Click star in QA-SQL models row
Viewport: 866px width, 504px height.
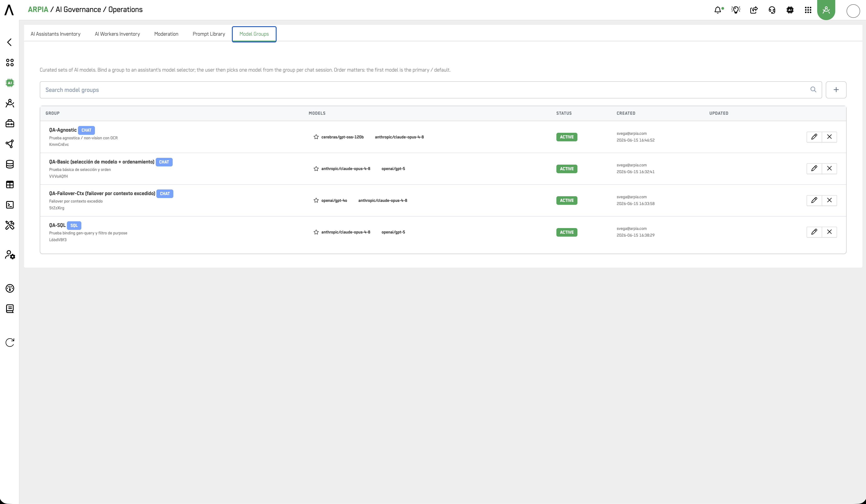coord(316,232)
